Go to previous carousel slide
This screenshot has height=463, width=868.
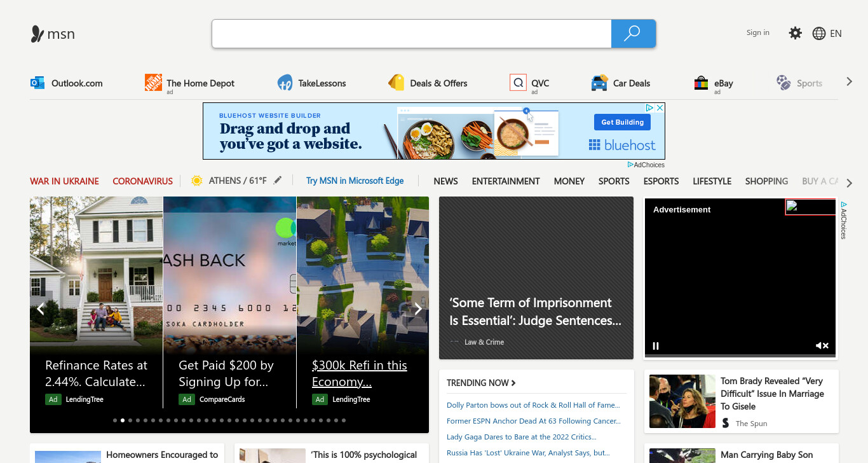pyautogui.click(x=41, y=309)
